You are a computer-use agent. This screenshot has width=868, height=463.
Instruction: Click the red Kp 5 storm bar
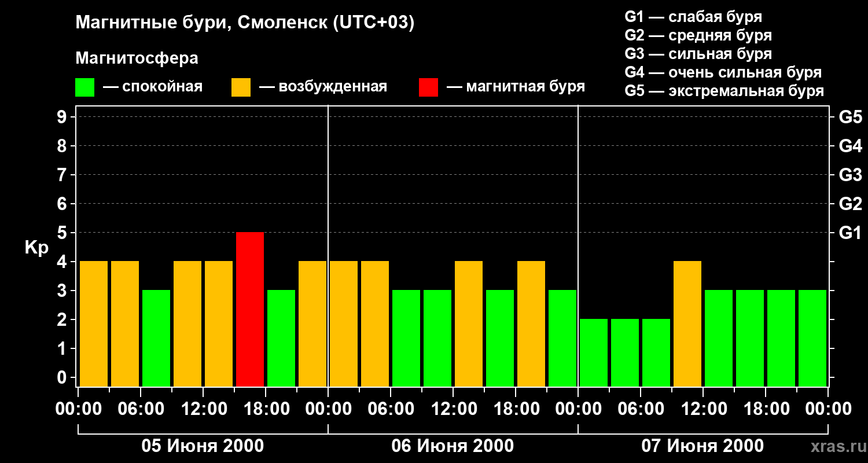click(250, 309)
